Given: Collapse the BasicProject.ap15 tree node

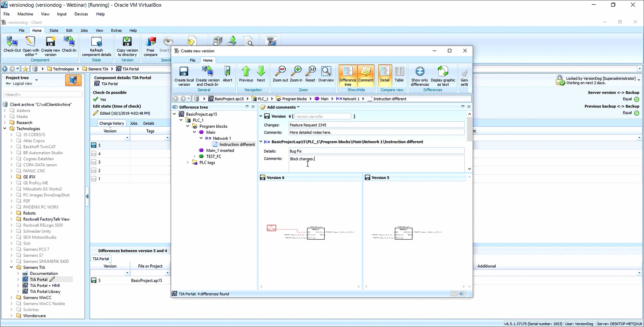Looking at the screenshot, I should [x=175, y=114].
